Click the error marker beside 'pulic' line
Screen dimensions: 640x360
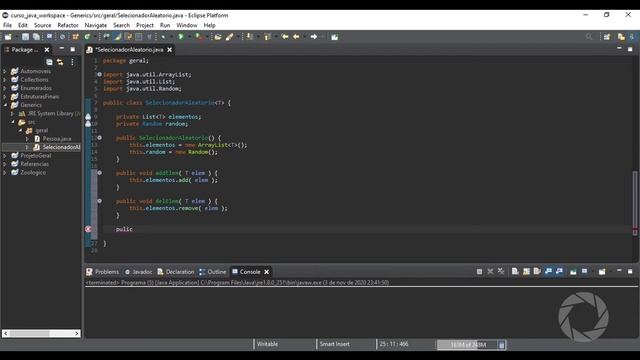[88, 229]
